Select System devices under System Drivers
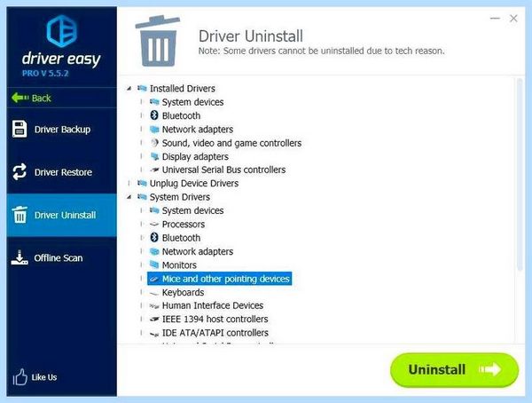 coord(192,210)
